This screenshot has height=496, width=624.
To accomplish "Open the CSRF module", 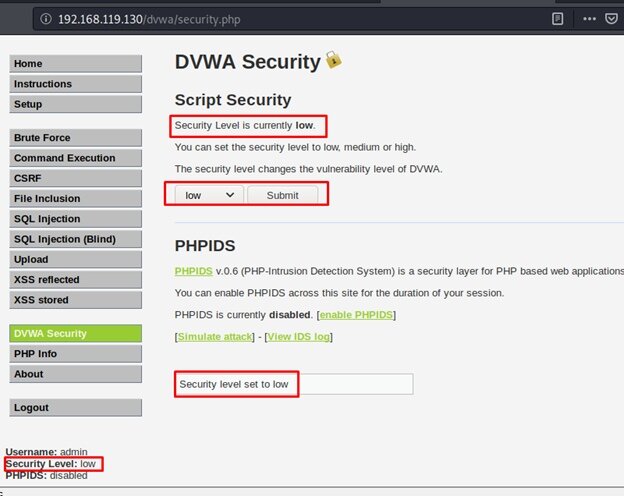I will pos(75,178).
